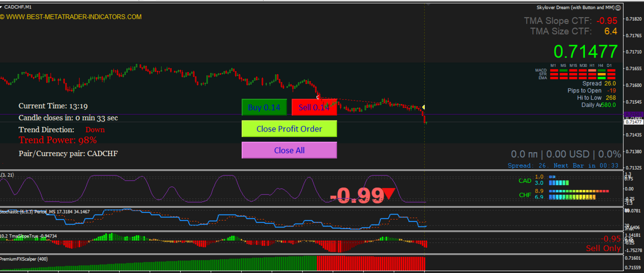Click the large green 0.71477 price

[585, 51]
